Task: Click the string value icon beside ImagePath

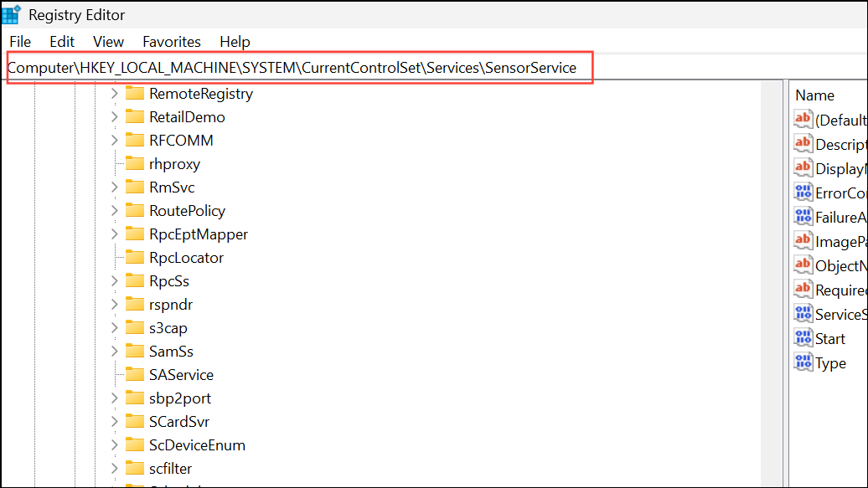Action: pos(803,240)
